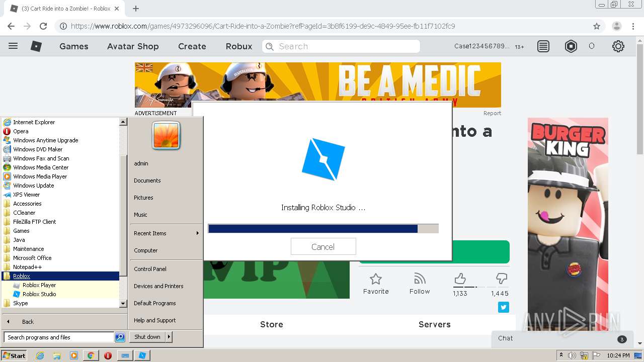
Task: Open the Chrome taskbar icon
Action: coord(91,355)
